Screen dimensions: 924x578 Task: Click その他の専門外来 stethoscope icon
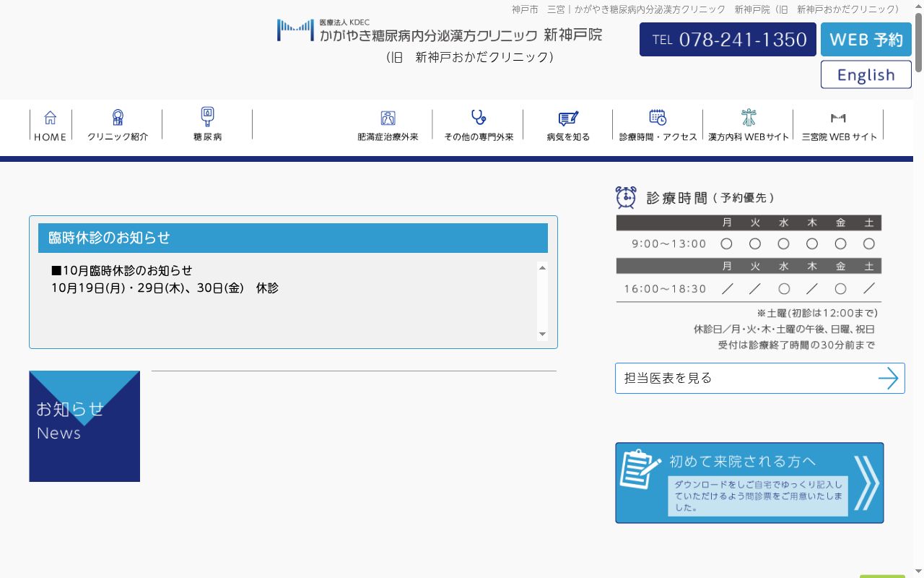[478, 117]
